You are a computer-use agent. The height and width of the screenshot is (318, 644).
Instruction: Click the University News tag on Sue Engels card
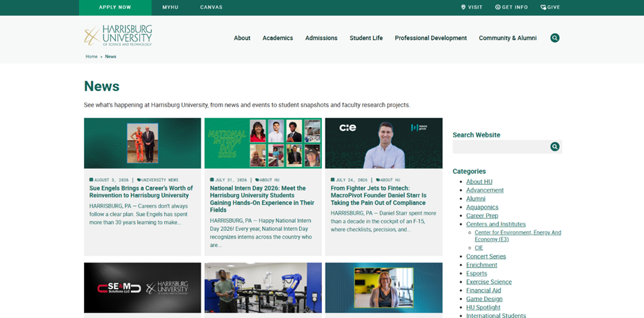(158, 180)
